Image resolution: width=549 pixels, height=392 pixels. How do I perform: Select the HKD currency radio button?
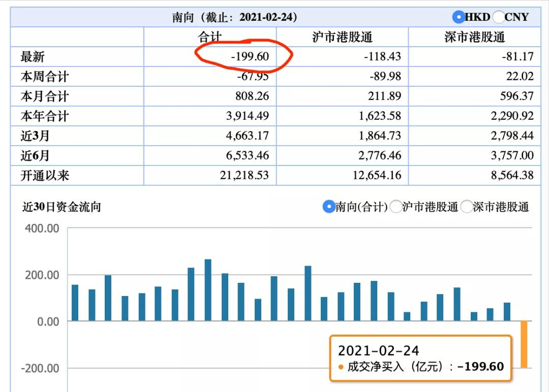(x=459, y=17)
